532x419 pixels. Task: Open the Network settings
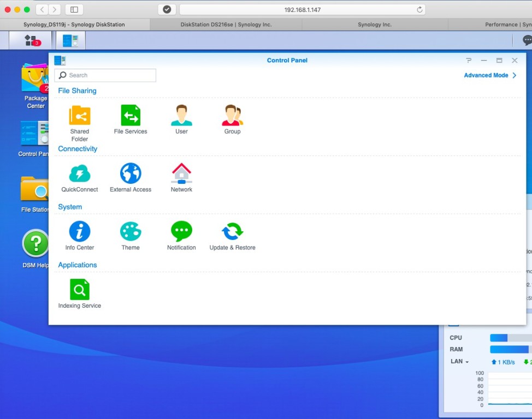pyautogui.click(x=181, y=178)
